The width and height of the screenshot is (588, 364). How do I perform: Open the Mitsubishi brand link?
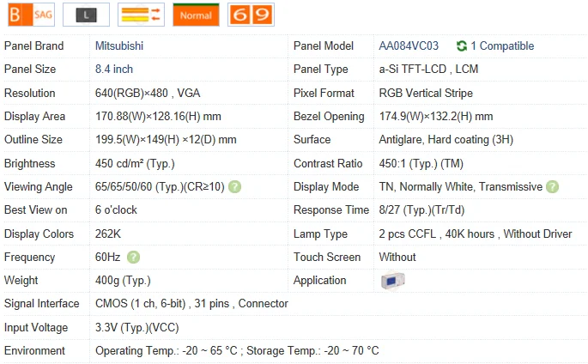click(119, 46)
